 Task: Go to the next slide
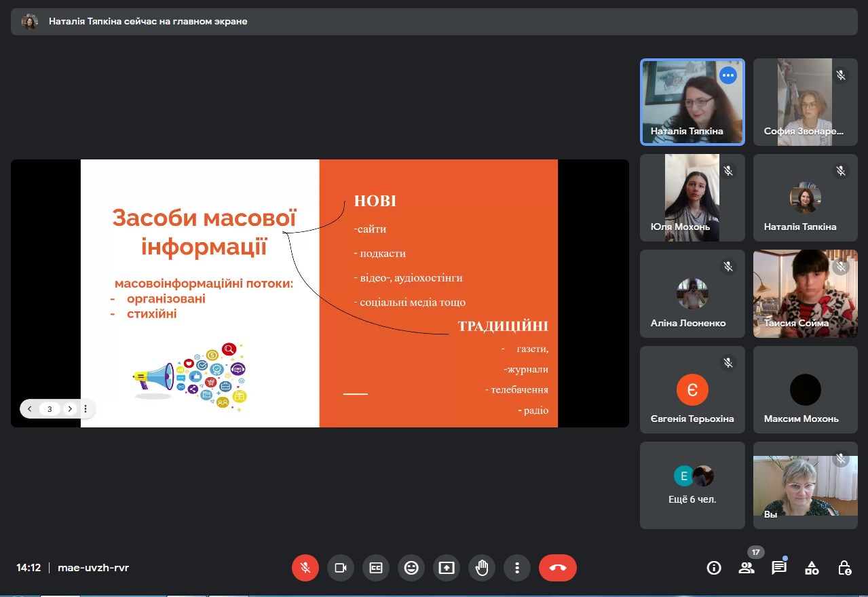(x=69, y=409)
